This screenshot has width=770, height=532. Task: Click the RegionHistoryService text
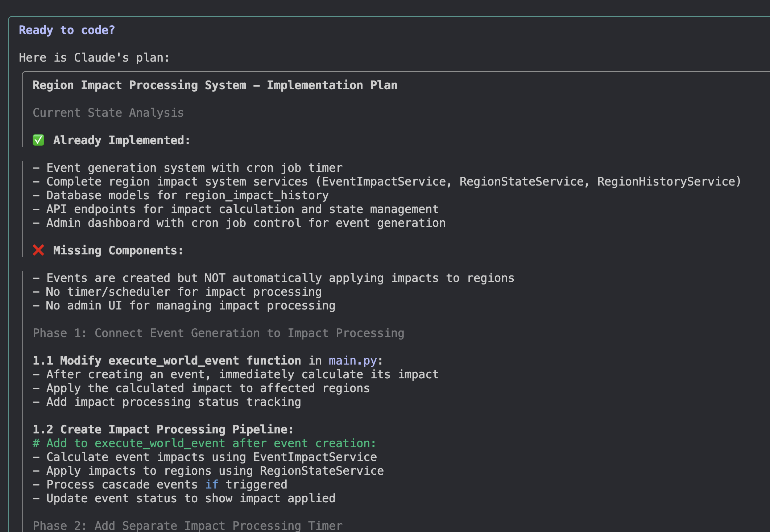point(667,182)
